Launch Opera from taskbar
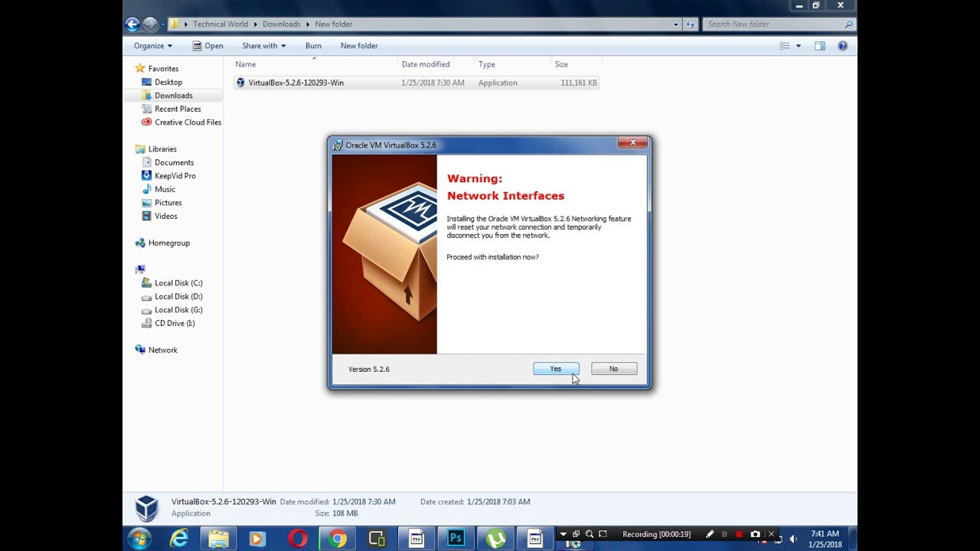Viewport: 980px width, 551px height. pyautogui.click(x=298, y=539)
